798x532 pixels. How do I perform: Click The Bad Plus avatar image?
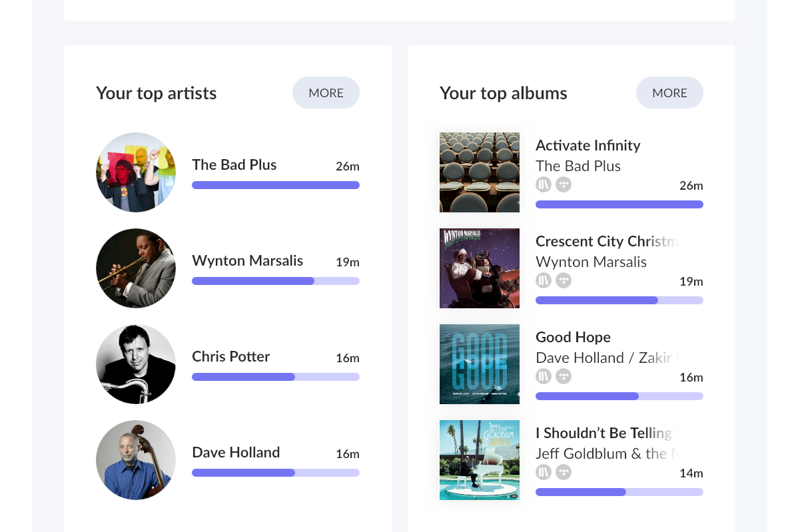click(x=136, y=172)
